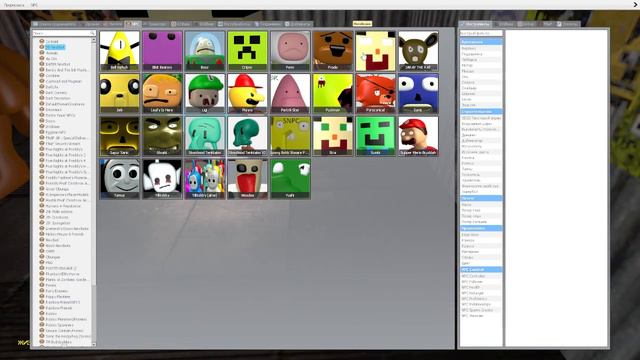Switch to the Инструменты tab
This screenshot has height=360, width=640.
pos(475,24)
